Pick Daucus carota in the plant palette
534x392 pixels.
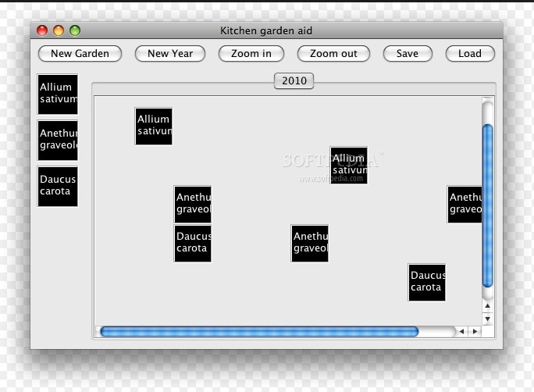(58, 187)
